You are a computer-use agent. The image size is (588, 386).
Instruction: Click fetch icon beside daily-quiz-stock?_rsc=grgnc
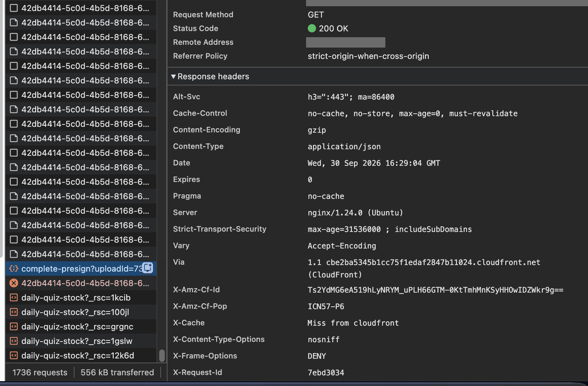tap(14, 326)
